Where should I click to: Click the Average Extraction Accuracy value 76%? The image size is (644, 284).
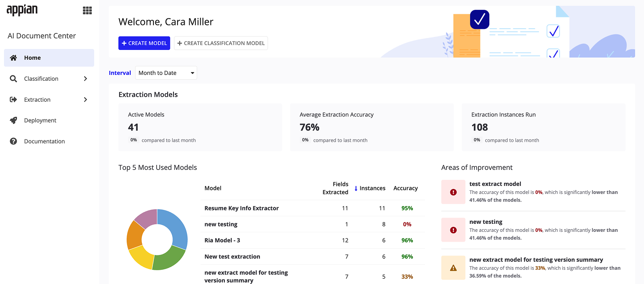[310, 127]
